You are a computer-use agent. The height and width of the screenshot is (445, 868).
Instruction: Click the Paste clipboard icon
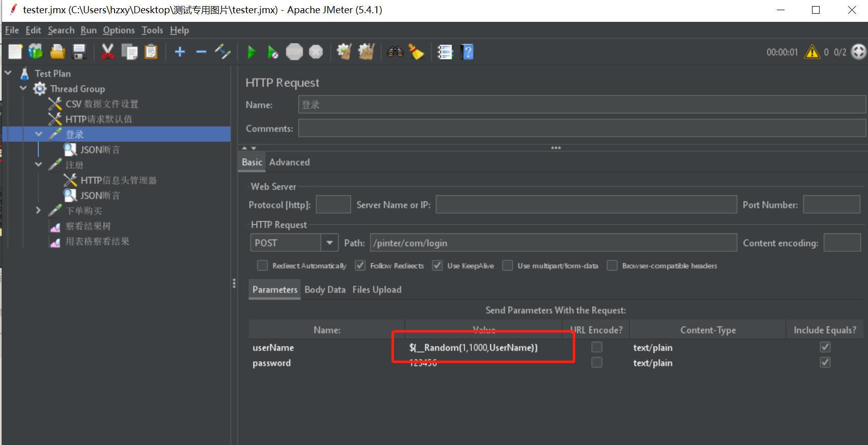tap(151, 52)
